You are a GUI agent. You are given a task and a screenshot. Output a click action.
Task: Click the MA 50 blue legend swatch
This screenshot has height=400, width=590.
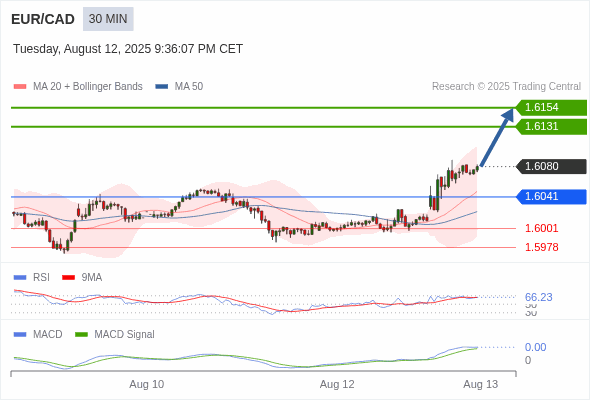pyautogui.click(x=161, y=87)
